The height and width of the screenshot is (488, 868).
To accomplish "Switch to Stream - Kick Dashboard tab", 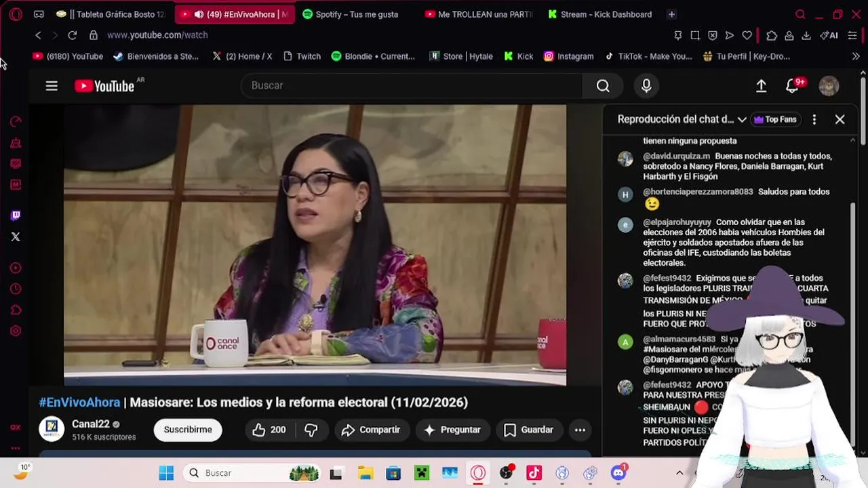I will click(600, 14).
